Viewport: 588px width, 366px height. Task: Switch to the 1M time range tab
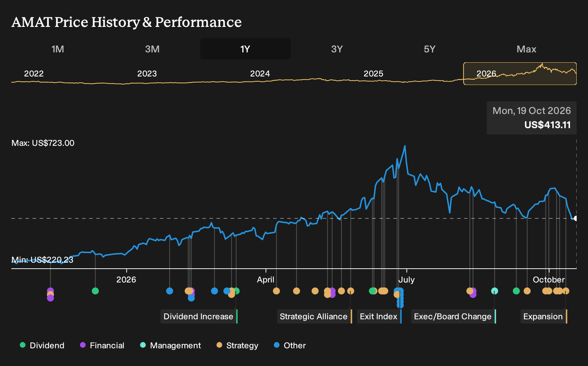coord(58,49)
